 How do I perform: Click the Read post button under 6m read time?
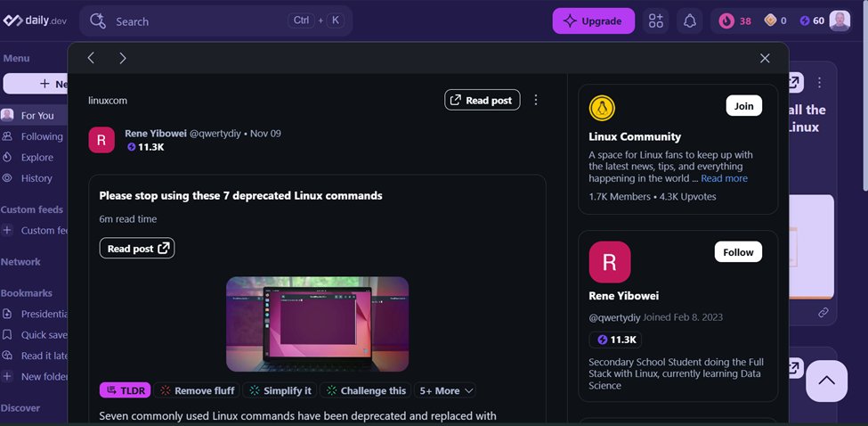click(137, 248)
